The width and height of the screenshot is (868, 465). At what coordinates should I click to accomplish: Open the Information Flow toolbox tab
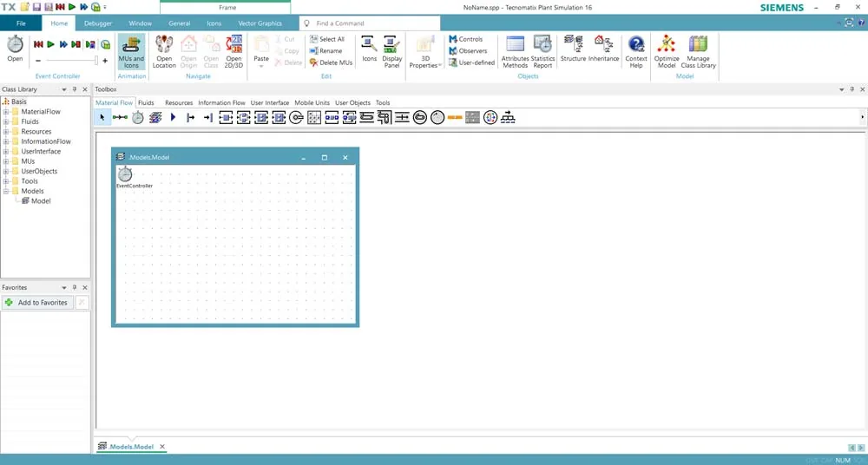[x=221, y=102]
